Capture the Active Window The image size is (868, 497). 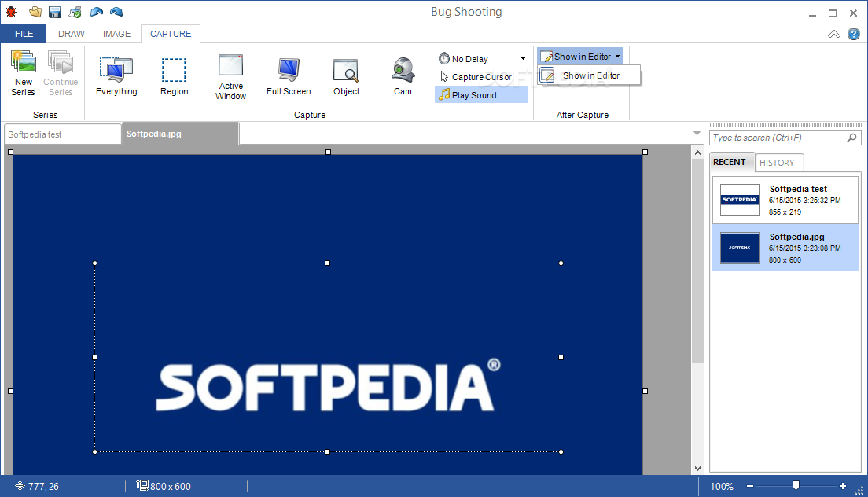click(230, 78)
